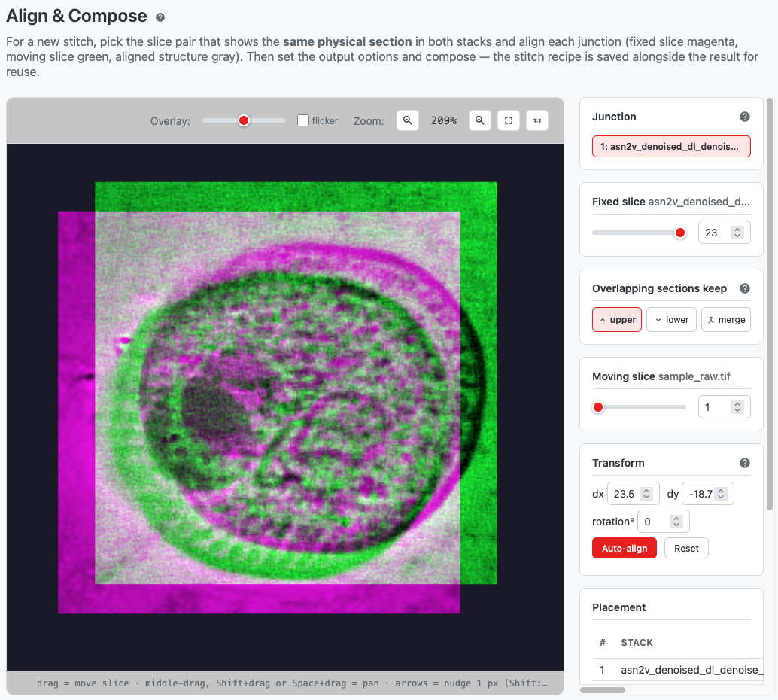Run Auto-align on the transform

click(625, 548)
